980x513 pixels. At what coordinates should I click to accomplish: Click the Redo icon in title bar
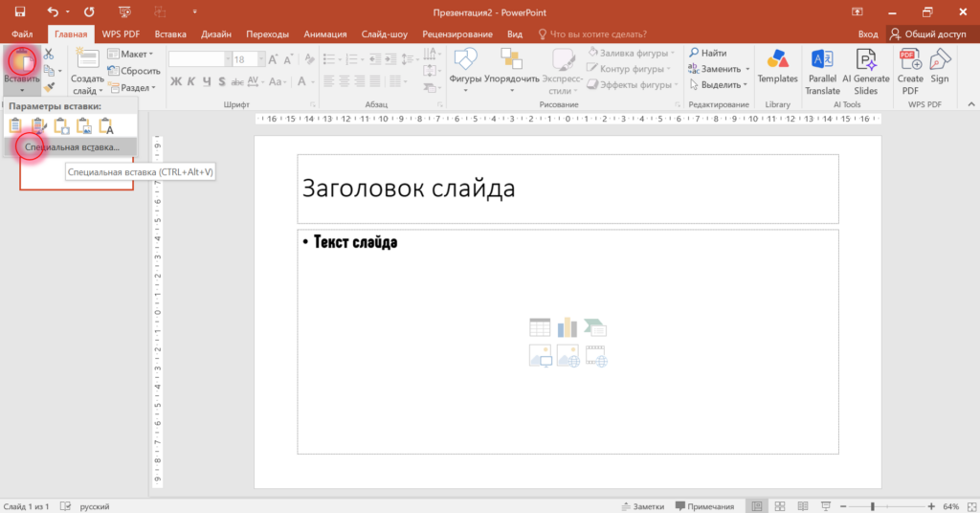[89, 11]
